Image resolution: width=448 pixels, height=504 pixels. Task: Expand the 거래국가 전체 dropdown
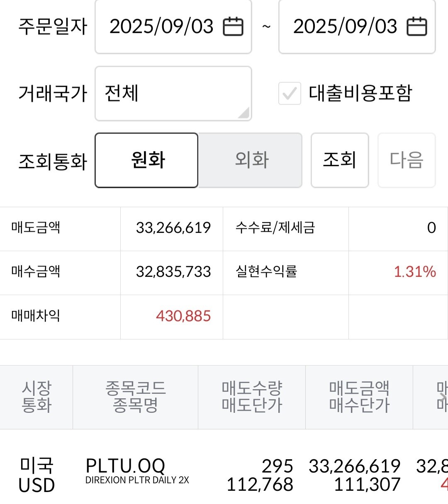click(173, 94)
